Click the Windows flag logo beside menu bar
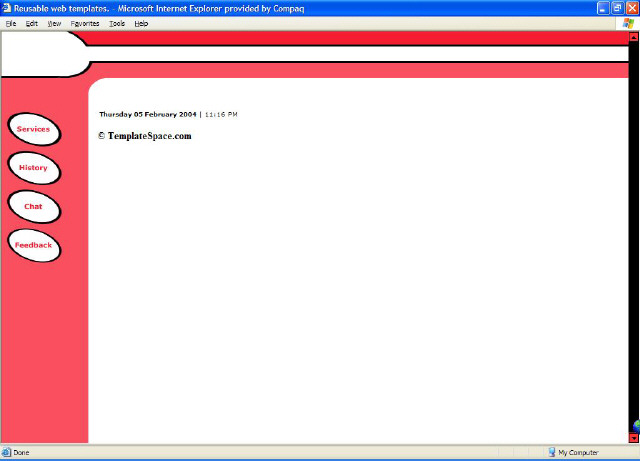640x461 pixels. [x=627, y=23]
